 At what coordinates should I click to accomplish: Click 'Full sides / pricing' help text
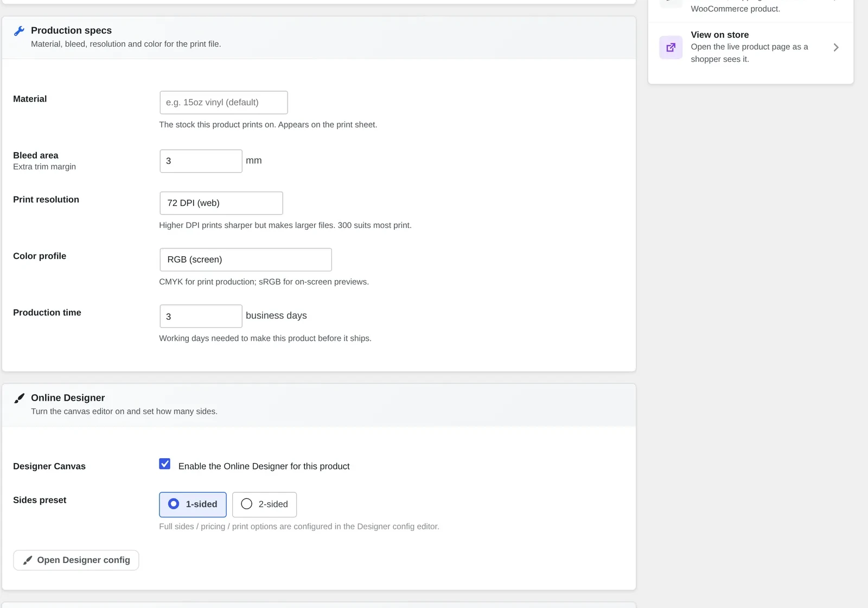point(299,527)
